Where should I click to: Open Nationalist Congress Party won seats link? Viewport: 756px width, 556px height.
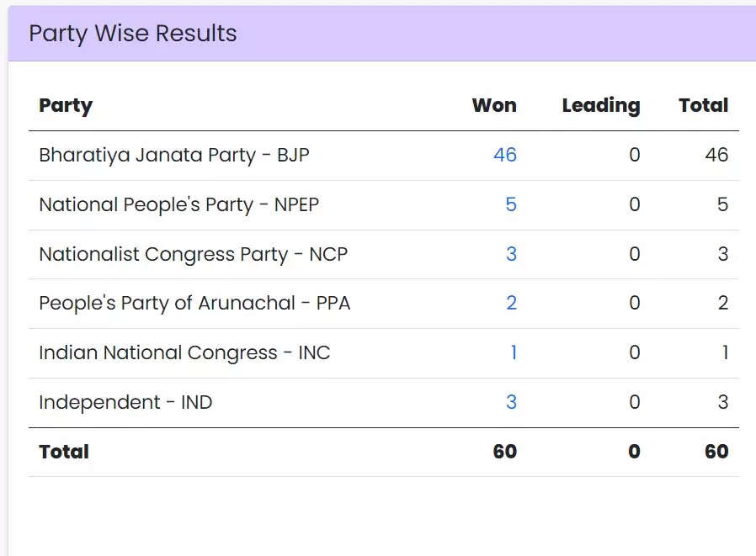[x=510, y=254]
